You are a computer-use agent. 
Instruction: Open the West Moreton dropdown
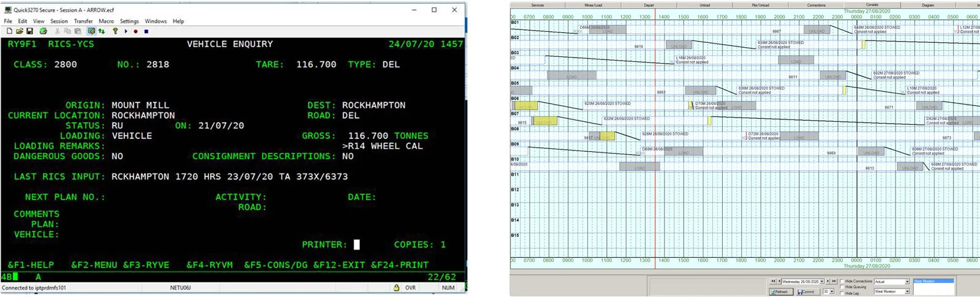pos(907,291)
